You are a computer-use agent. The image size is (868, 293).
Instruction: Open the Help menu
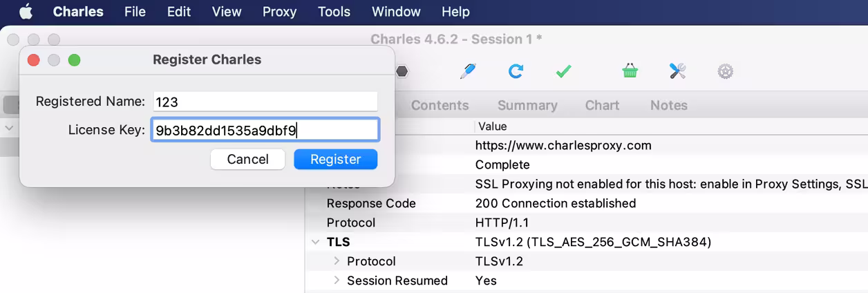(455, 12)
